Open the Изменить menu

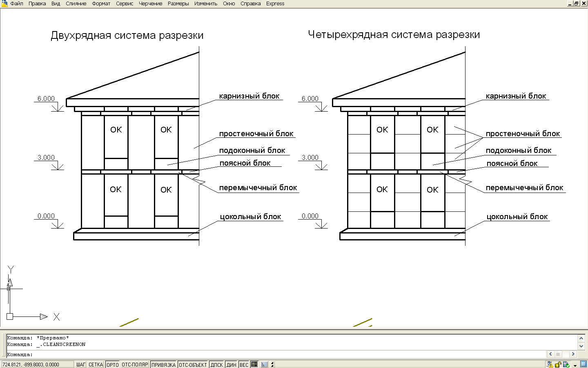point(206,4)
